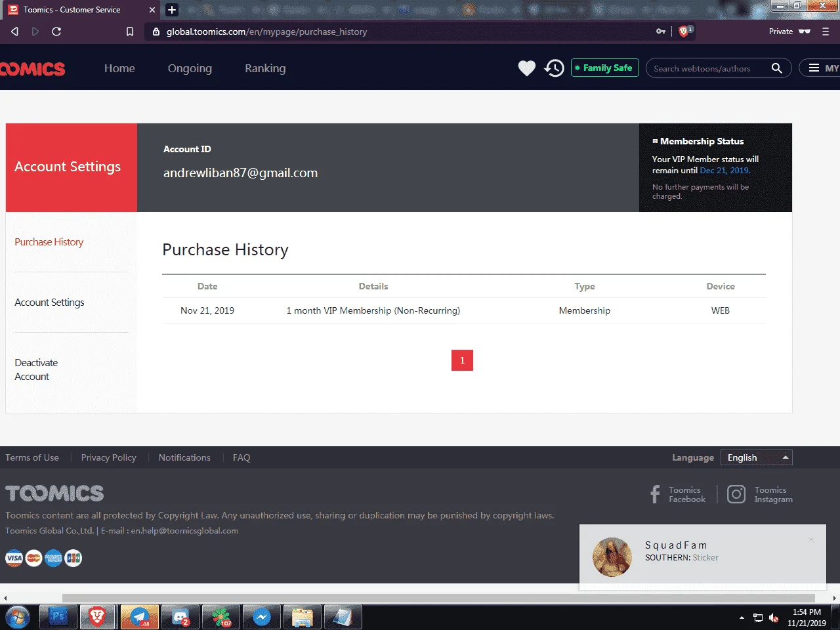Open Account Settings in the sidebar

coord(49,303)
